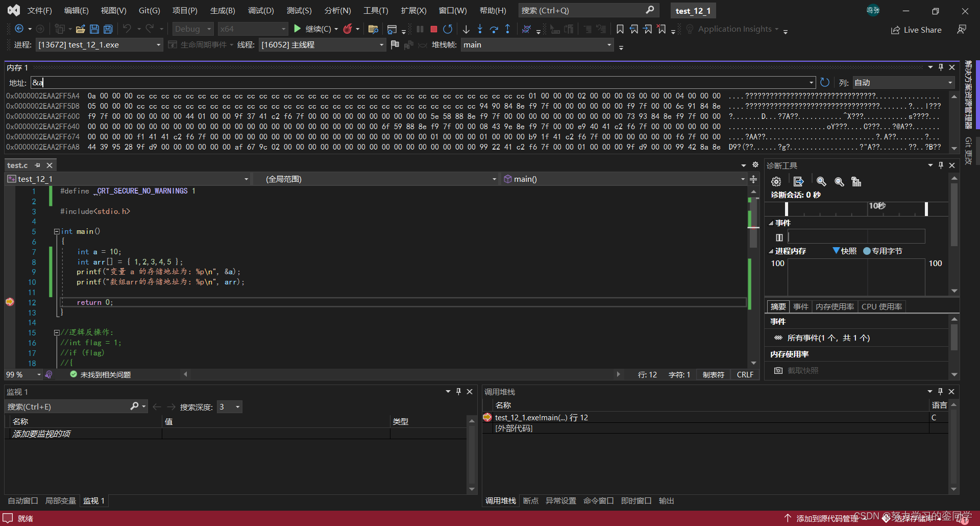The image size is (980, 526).
Task: Click the memory 地址 address input field
Action: coord(419,82)
